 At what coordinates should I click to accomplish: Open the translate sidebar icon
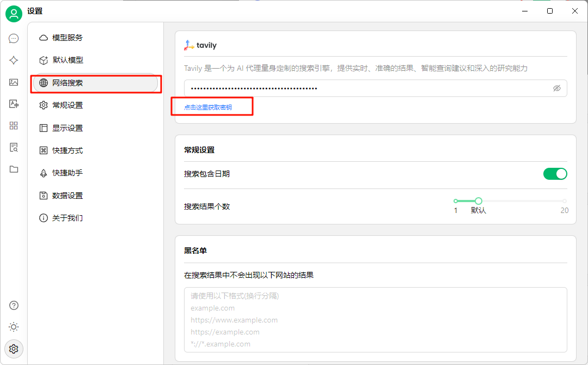click(x=14, y=104)
